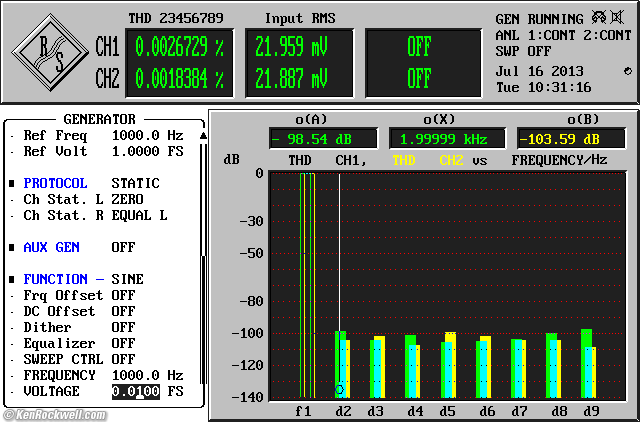Click the small clock icon by the date

click(x=627, y=71)
